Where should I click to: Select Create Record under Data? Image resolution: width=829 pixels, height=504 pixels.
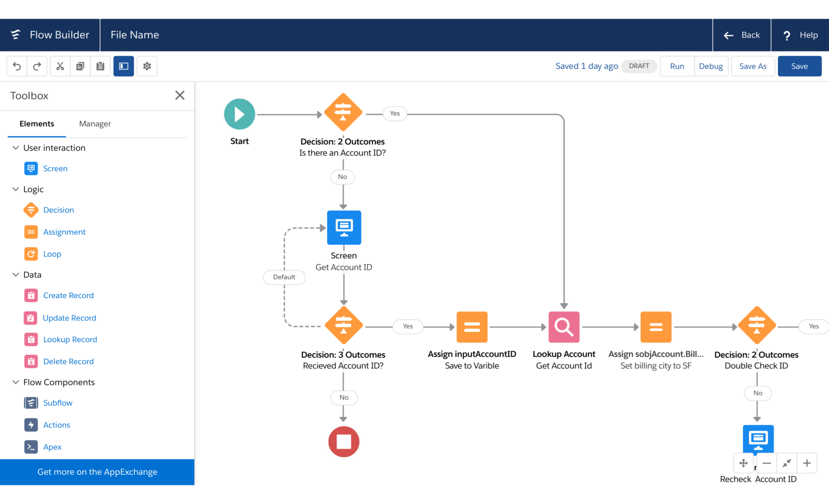68,295
